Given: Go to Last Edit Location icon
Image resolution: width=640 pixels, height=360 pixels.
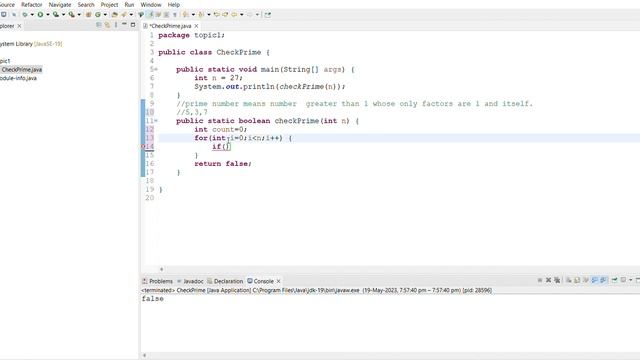Looking at the screenshot, I should tap(216, 15).
